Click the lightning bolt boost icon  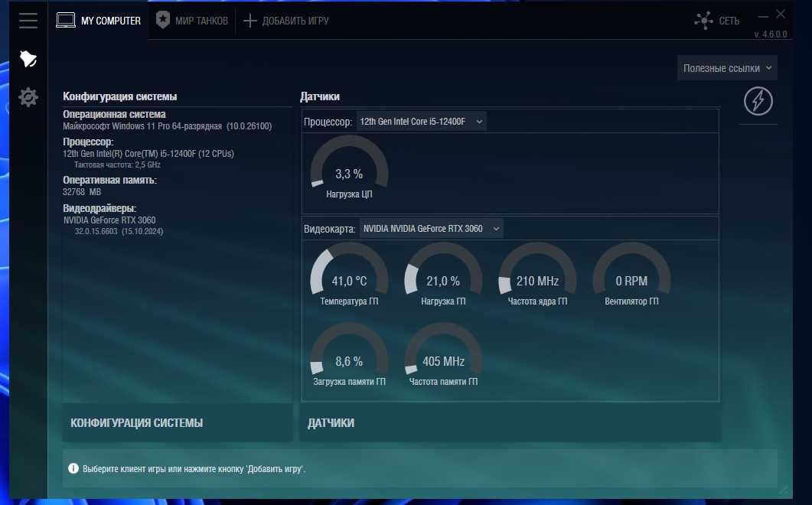(x=758, y=101)
